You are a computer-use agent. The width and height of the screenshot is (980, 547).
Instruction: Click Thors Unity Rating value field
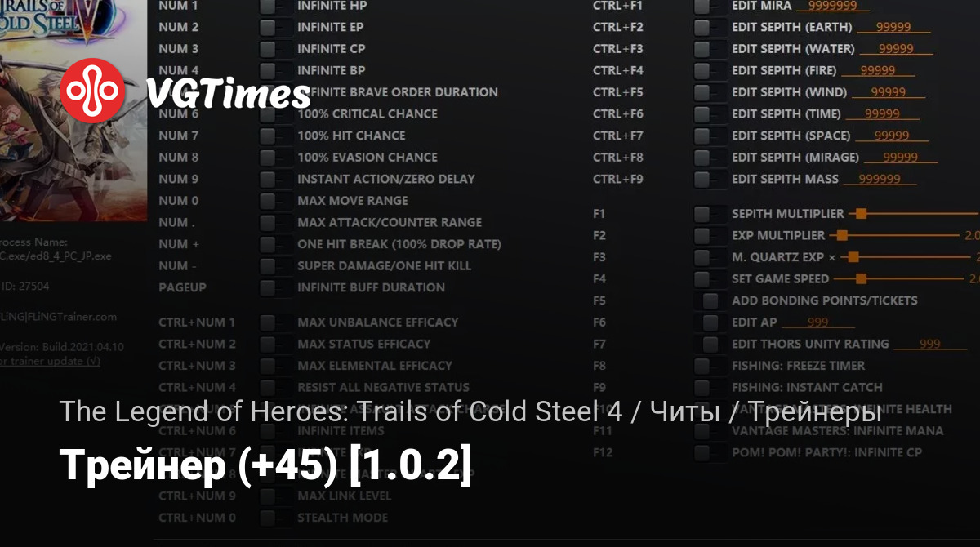(x=929, y=345)
